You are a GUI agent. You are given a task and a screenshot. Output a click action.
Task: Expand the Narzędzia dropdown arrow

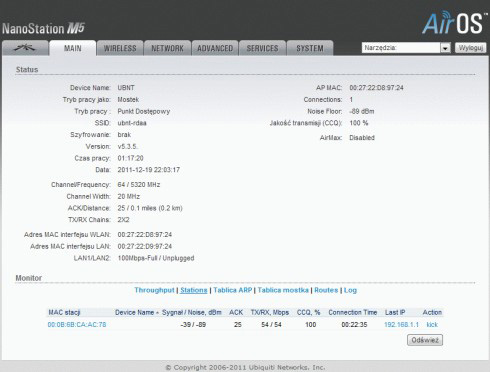[x=445, y=48]
